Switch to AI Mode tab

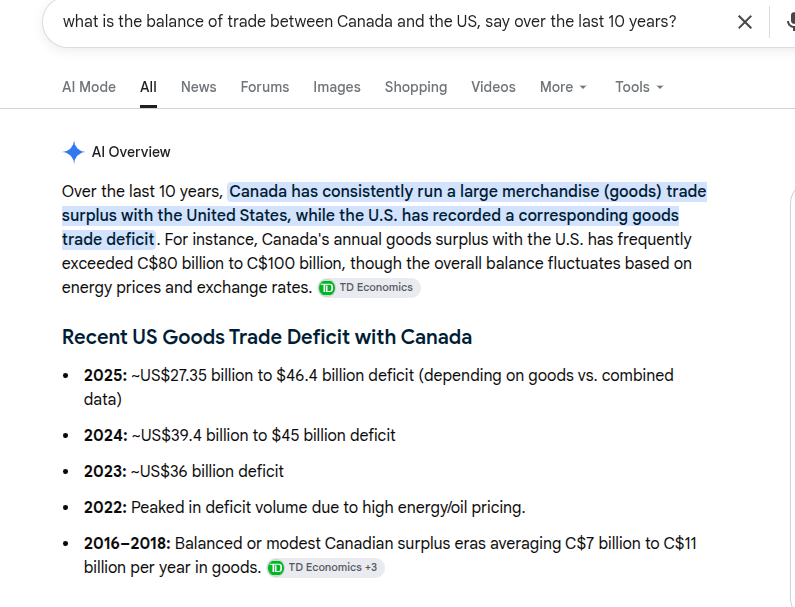pyautogui.click(x=89, y=87)
